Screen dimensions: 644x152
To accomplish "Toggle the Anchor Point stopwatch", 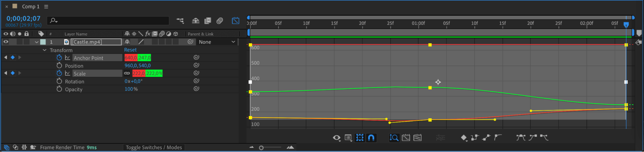I will (x=59, y=58).
